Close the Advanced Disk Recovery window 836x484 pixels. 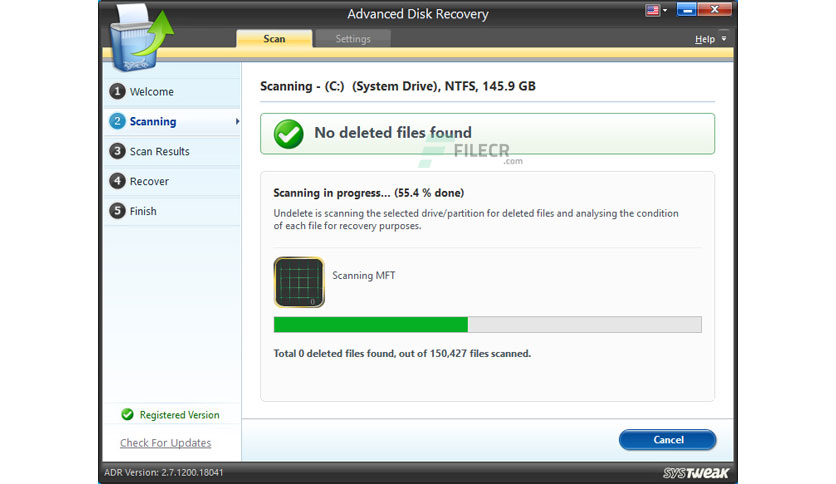(x=714, y=10)
